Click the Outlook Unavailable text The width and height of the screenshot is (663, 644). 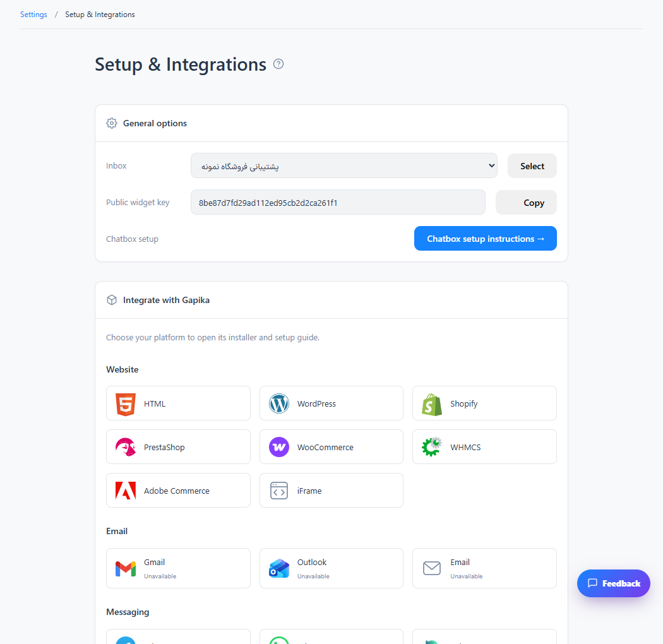[313, 576]
